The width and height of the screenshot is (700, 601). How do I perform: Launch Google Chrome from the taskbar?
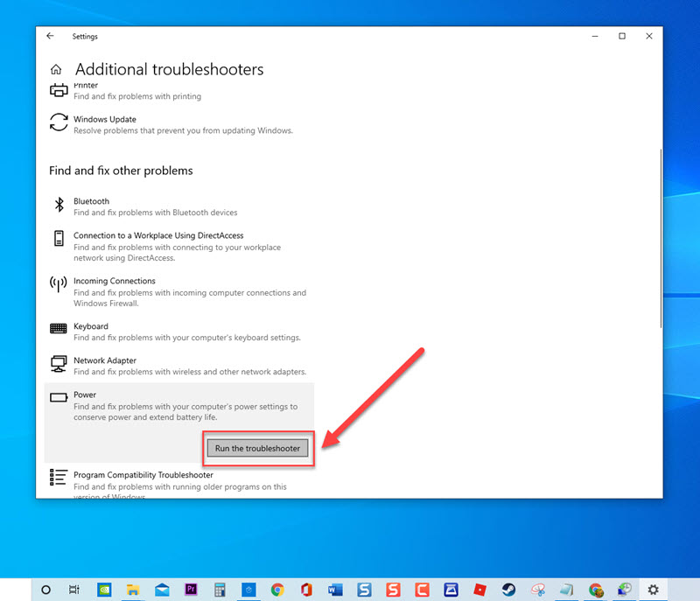(x=277, y=590)
